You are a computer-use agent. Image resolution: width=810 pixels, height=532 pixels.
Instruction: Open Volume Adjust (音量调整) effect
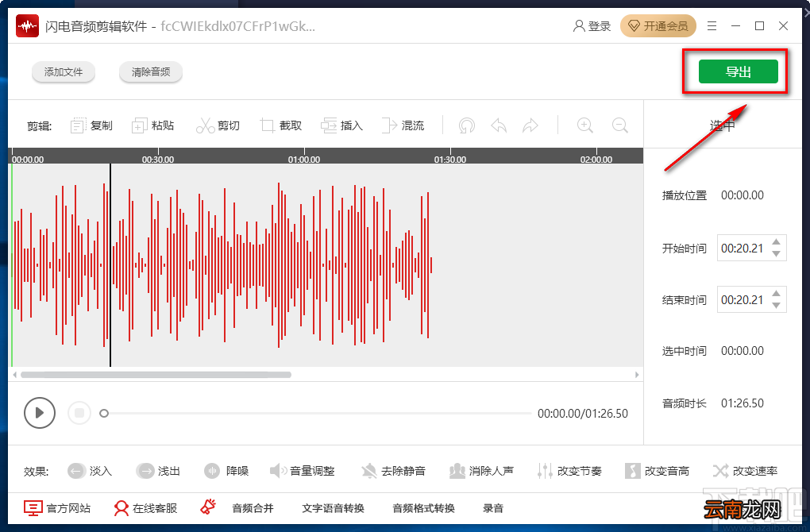tap(303, 471)
